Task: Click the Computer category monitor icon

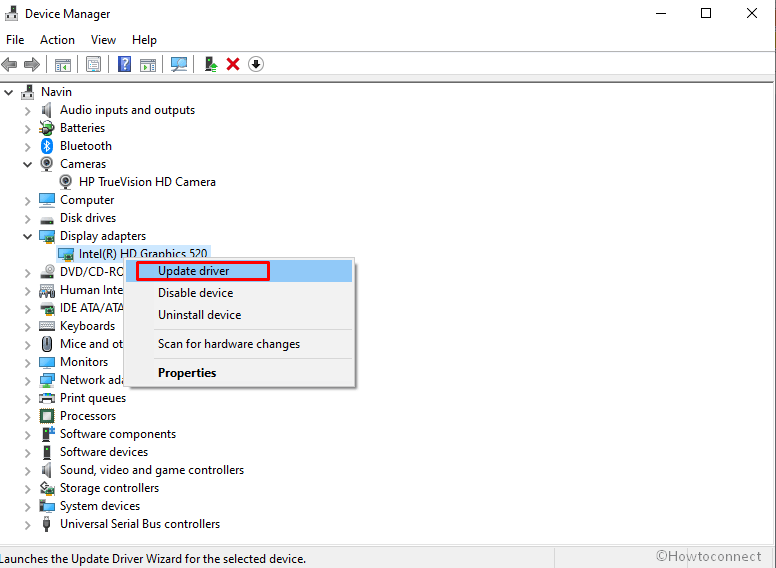Action: coord(47,200)
